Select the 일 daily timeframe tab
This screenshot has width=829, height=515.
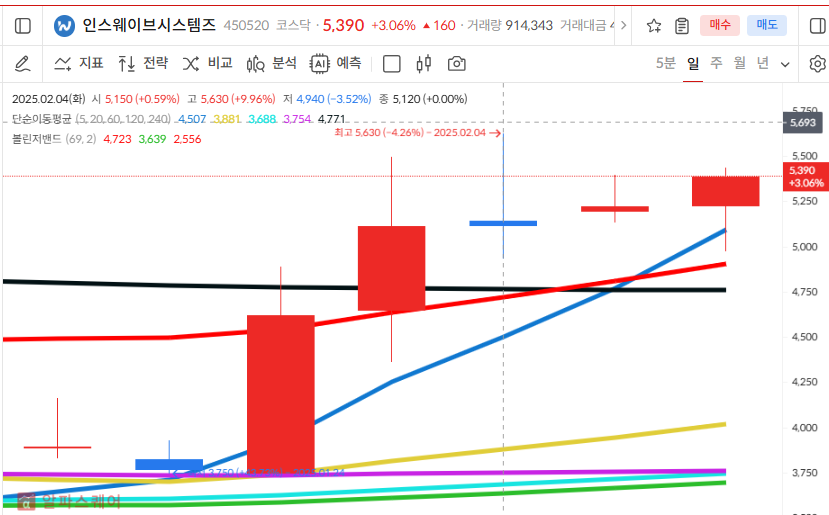[693, 63]
